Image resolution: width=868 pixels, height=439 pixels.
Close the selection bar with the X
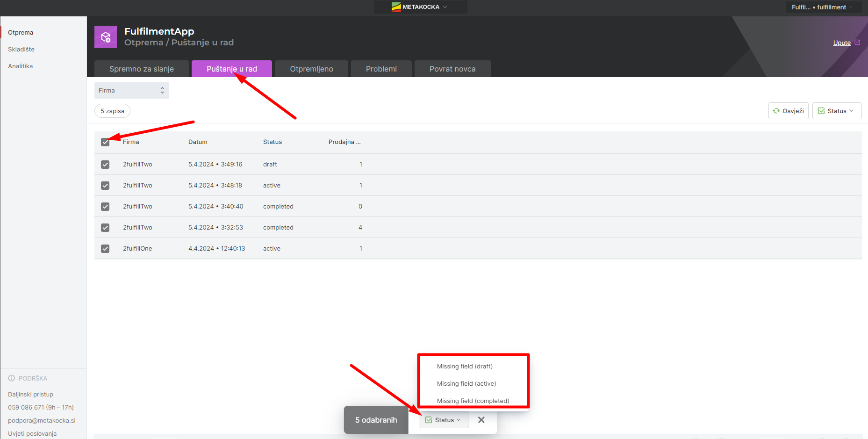click(481, 420)
